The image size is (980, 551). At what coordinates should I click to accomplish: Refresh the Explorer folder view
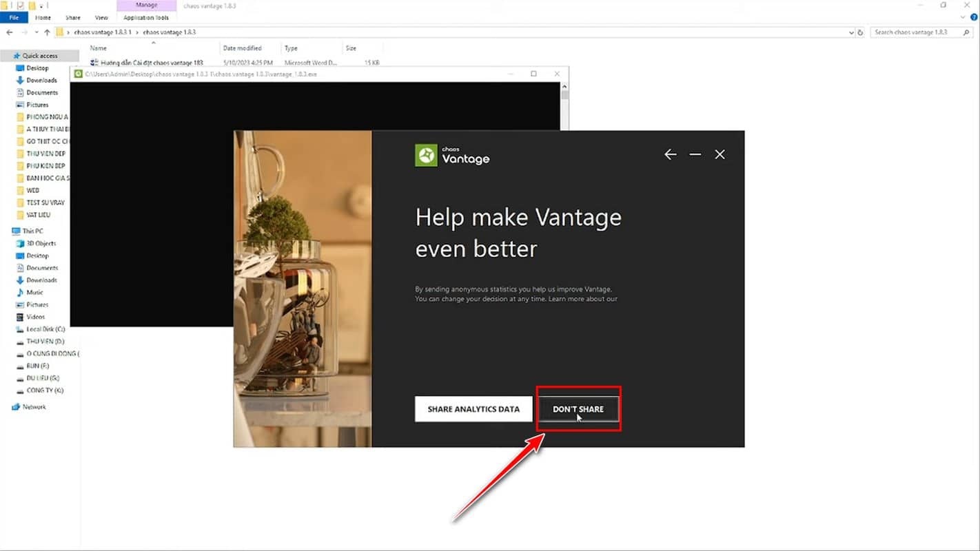pyautogui.click(x=861, y=32)
